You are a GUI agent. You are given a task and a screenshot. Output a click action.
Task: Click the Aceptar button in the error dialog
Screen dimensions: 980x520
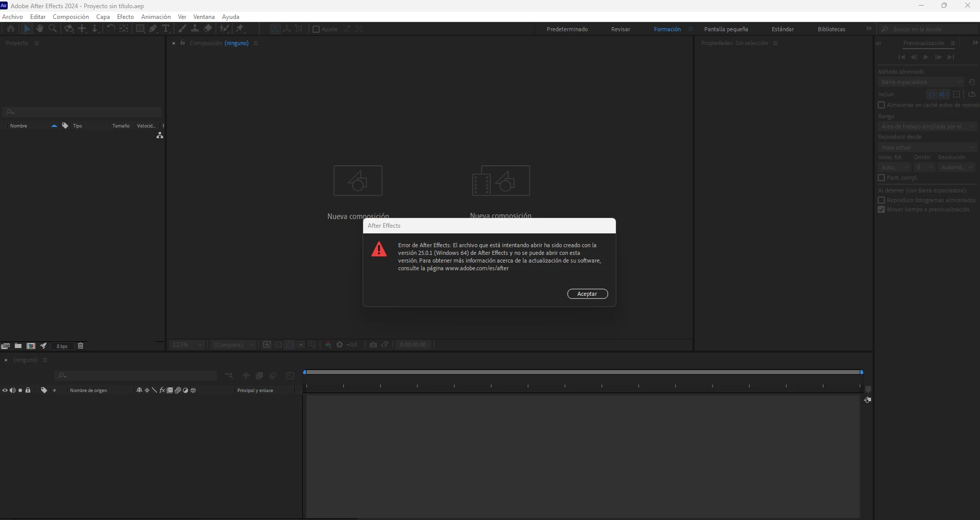tap(587, 294)
